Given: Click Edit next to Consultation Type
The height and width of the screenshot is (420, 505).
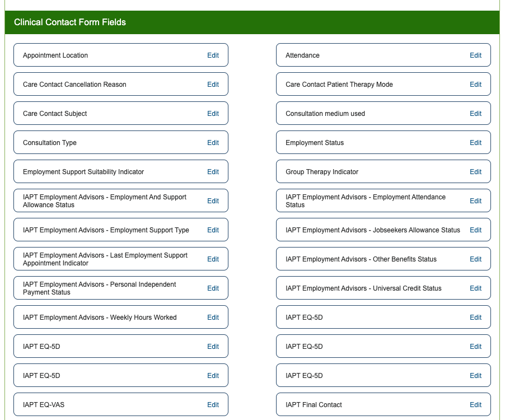Looking at the screenshot, I should coord(213,143).
